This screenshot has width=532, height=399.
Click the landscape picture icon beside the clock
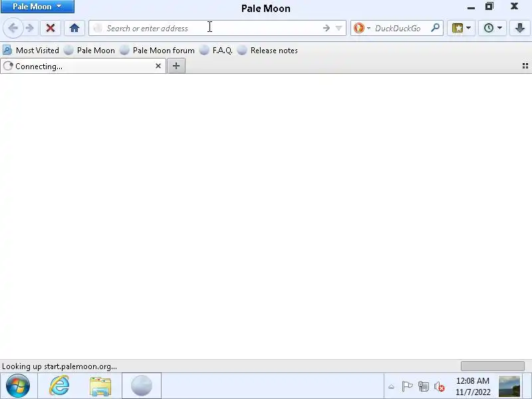pos(509,386)
